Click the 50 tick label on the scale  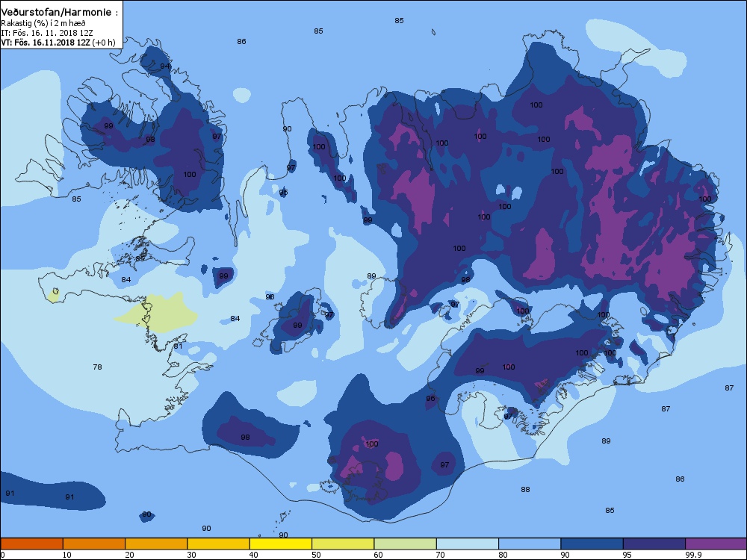316,555
